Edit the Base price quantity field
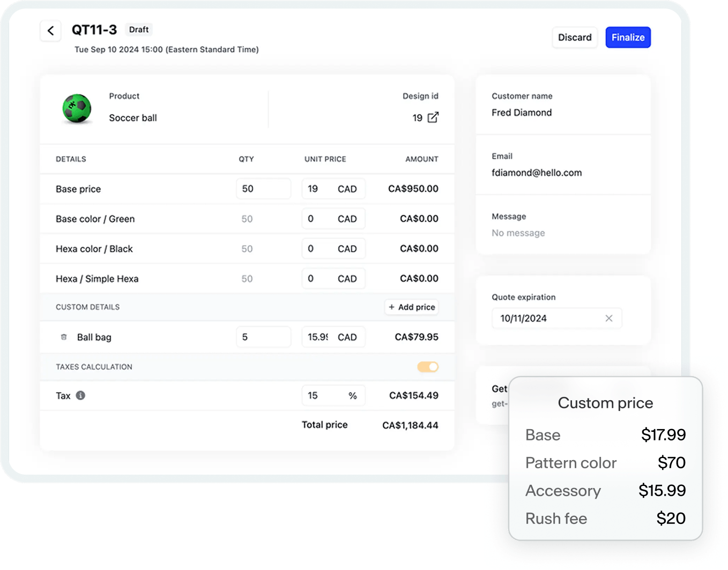Viewport: 728px width, 570px height. 263,189
